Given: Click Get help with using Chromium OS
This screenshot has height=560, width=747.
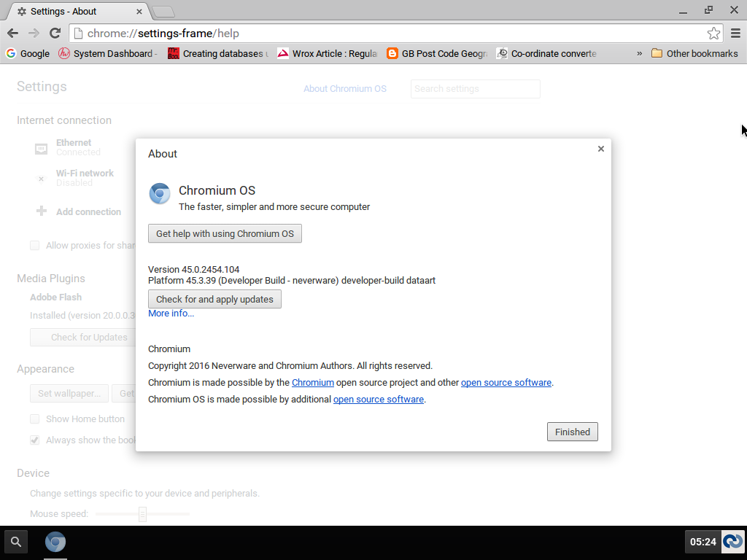Looking at the screenshot, I should tap(225, 233).
